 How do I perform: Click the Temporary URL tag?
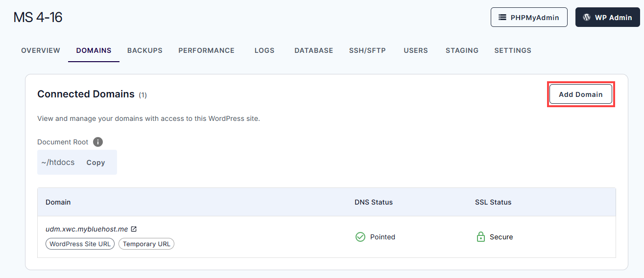pyautogui.click(x=146, y=244)
